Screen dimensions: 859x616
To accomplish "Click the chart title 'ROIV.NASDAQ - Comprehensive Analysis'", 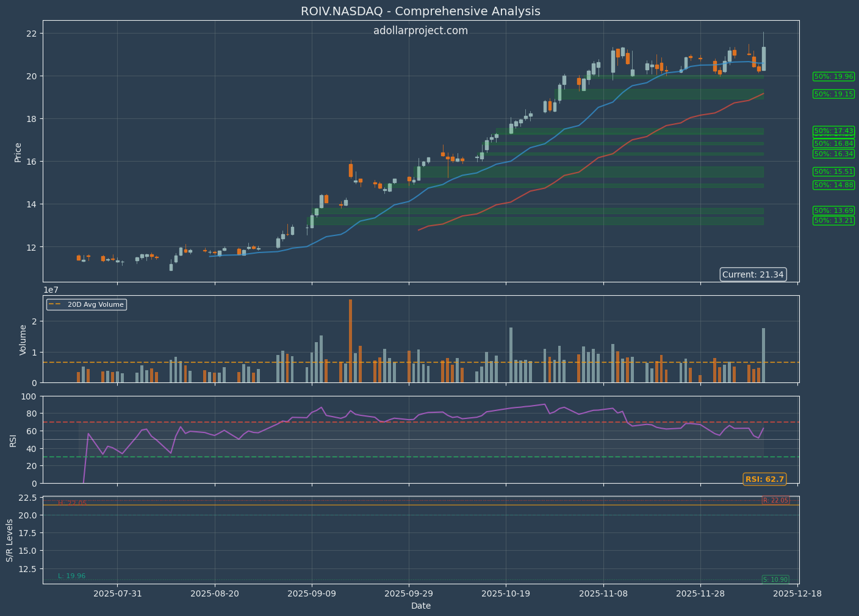I will point(420,12).
